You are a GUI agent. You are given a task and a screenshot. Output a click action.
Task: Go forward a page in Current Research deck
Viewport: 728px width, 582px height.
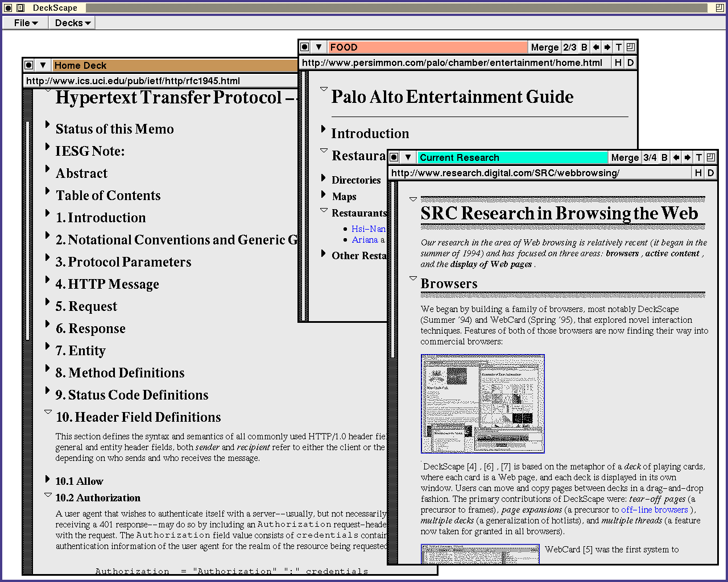pyautogui.click(x=687, y=157)
